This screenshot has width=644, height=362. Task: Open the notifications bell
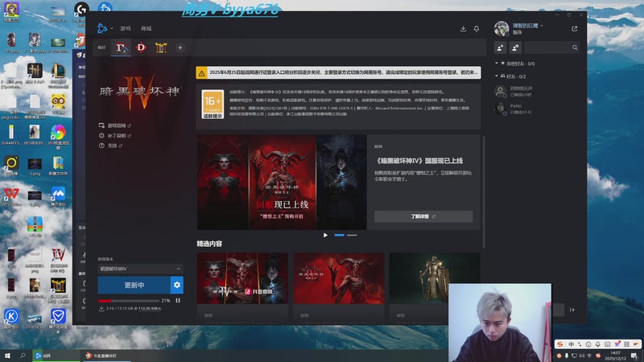477,28
